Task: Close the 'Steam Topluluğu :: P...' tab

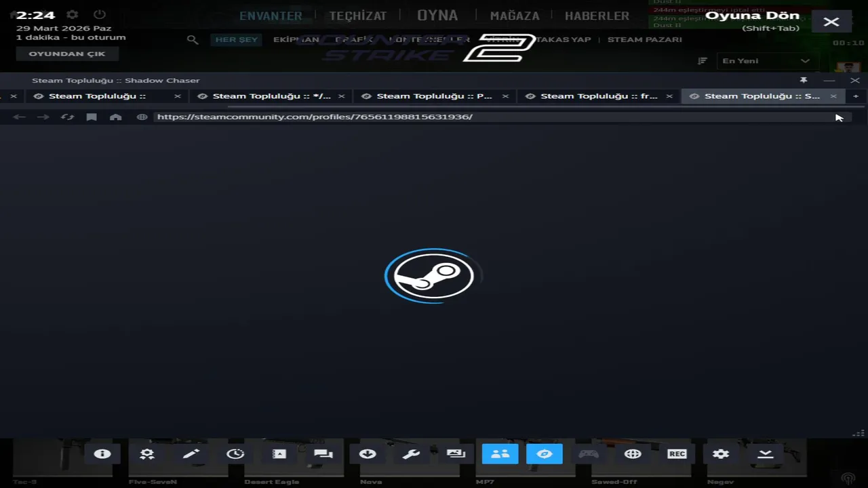Action: (x=505, y=96)
